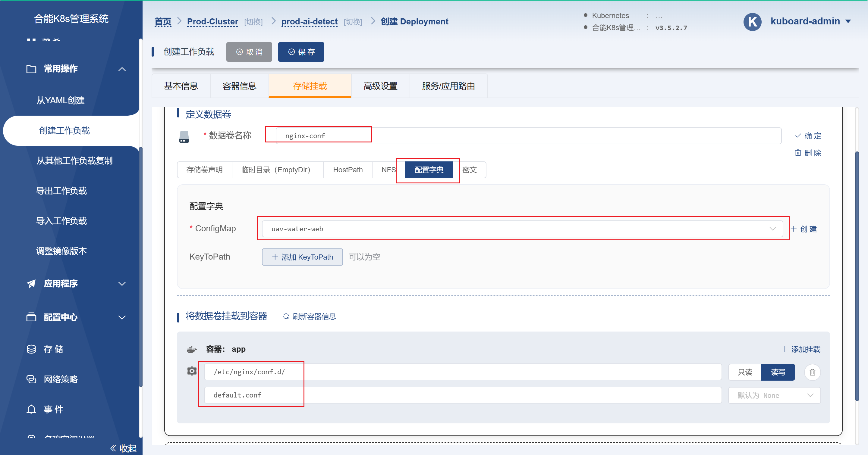Image resolution: width=868 pixels, height=455 pixels.
Task: Click the 配置中心 box icon
Action: click(x=31, y=317)
